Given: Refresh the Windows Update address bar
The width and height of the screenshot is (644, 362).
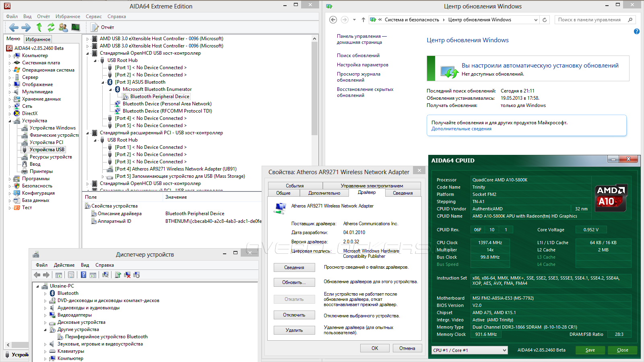Looking at the screenshot, I should [x=545, y=20].
